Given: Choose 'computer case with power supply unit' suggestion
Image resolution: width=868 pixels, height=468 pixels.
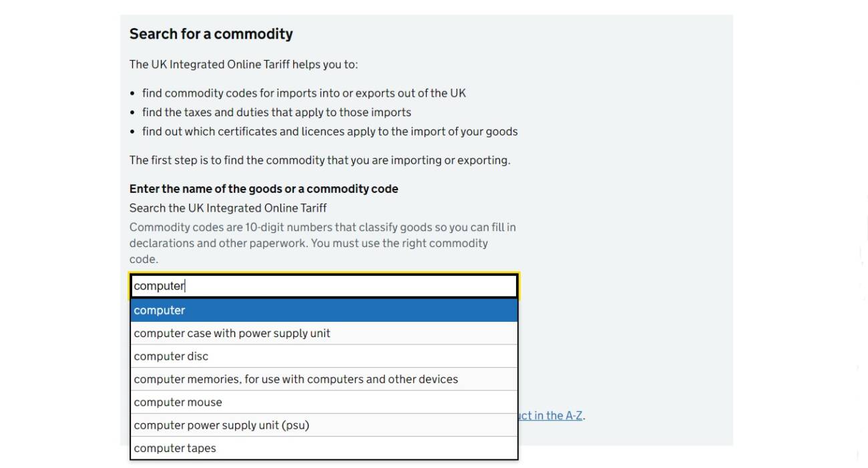Looking at the screenshot, I should tap(324, 333).
